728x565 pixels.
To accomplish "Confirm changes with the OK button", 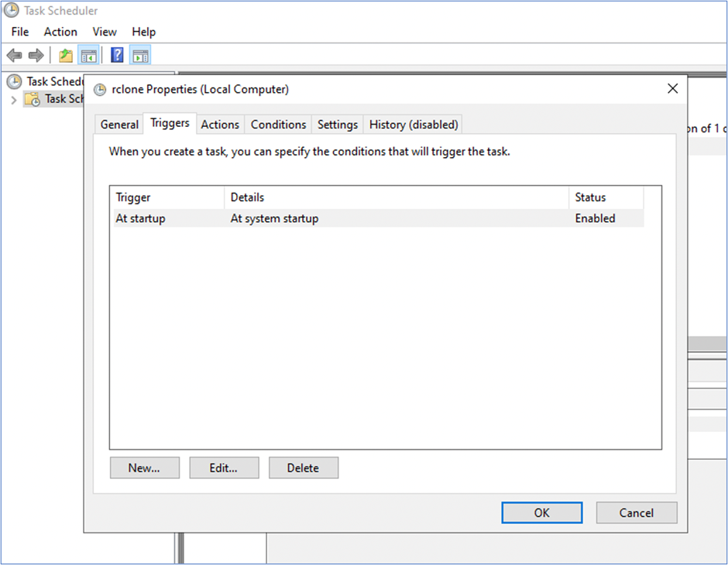I will click(541, 512).
